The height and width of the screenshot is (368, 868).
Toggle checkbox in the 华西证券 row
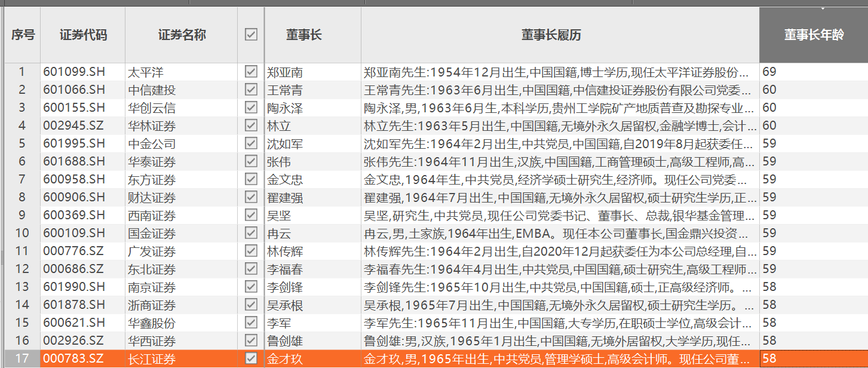[251, 341]
